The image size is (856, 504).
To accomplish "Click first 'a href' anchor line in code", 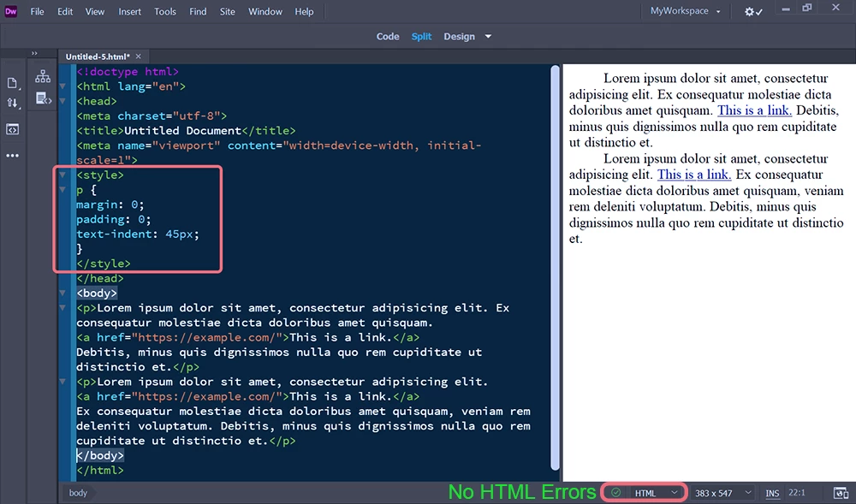I will tap(248, 337).
